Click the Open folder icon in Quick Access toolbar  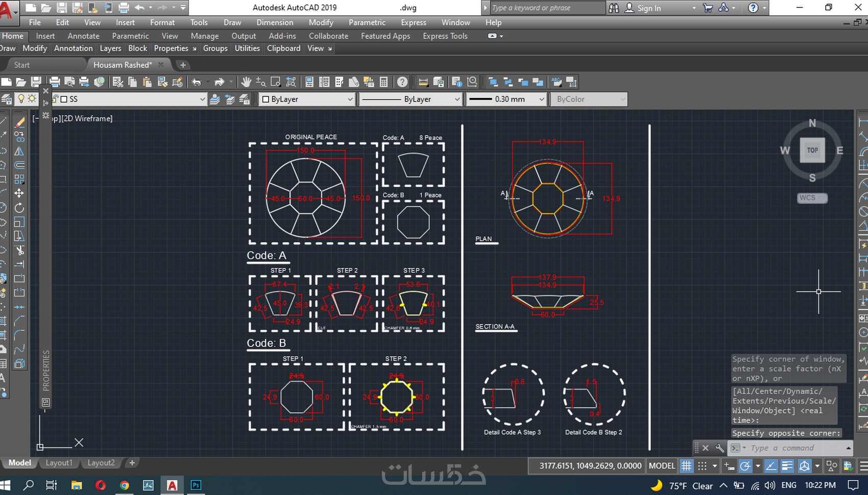point(46,8)
